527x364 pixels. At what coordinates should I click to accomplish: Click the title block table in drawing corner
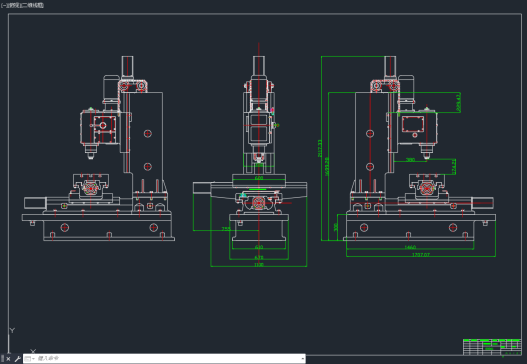point(492,347)
